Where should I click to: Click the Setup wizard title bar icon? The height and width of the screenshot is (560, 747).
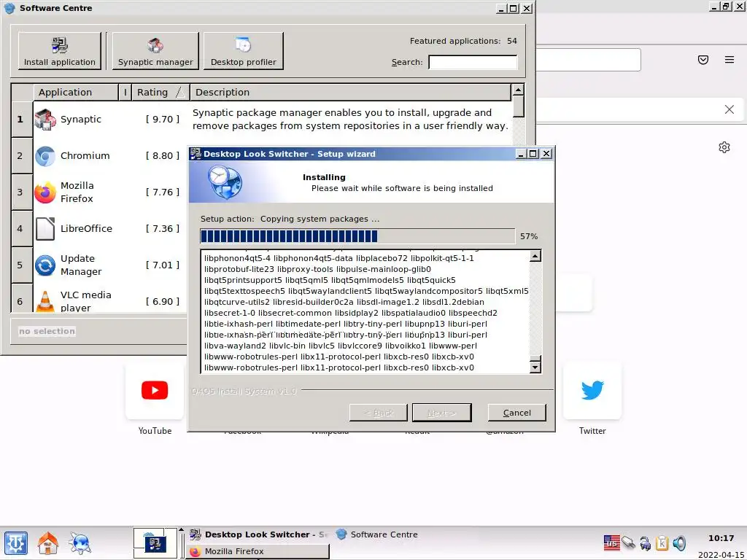pyautogui.click(x=196, y=153)
